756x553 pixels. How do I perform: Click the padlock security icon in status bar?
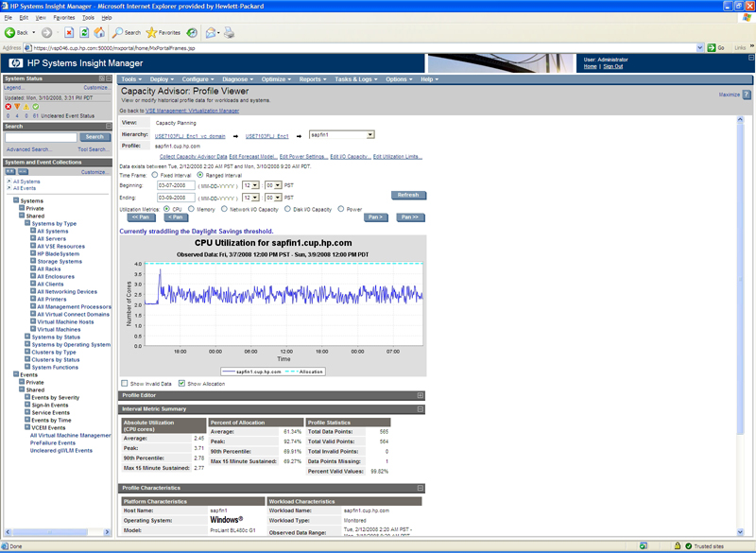pyautogui.click(x=678, y=546)
